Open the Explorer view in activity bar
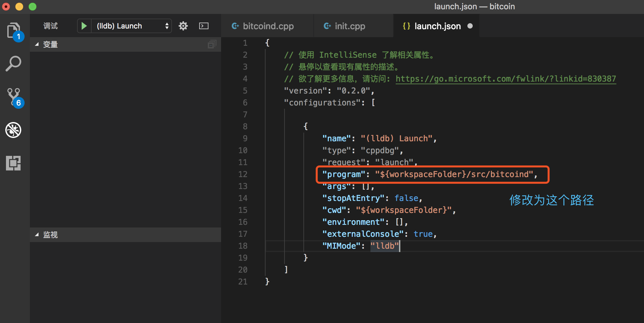The width and height of the screenshot is (644, 323). pyautogui.click(x=13, y=31)
